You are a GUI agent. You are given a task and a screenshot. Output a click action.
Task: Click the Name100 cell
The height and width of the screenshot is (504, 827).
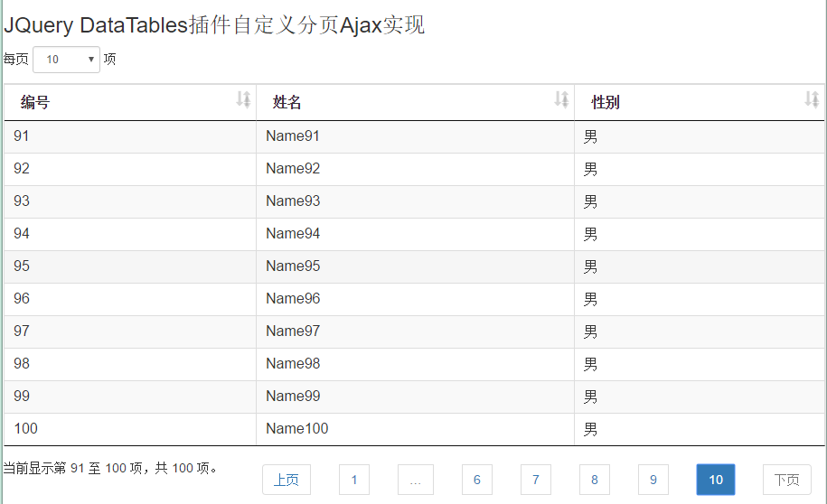(297, 429)
